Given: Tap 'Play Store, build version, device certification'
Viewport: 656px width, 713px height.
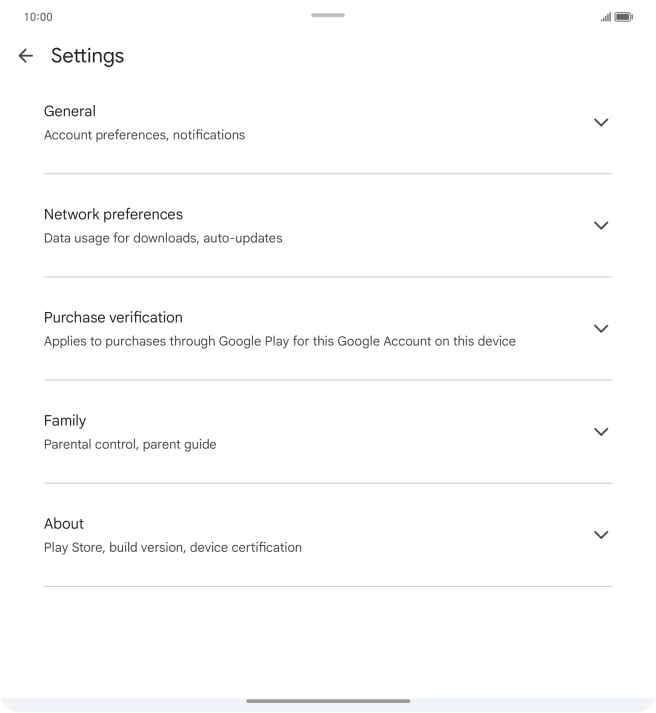Looking at the screenshot, I should point(173,548).
